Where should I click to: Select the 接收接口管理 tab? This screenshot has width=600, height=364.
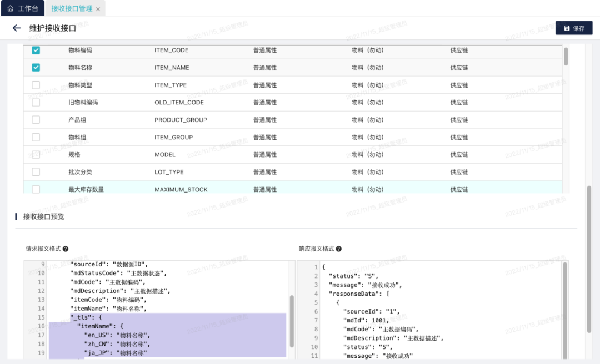[72, 8]
